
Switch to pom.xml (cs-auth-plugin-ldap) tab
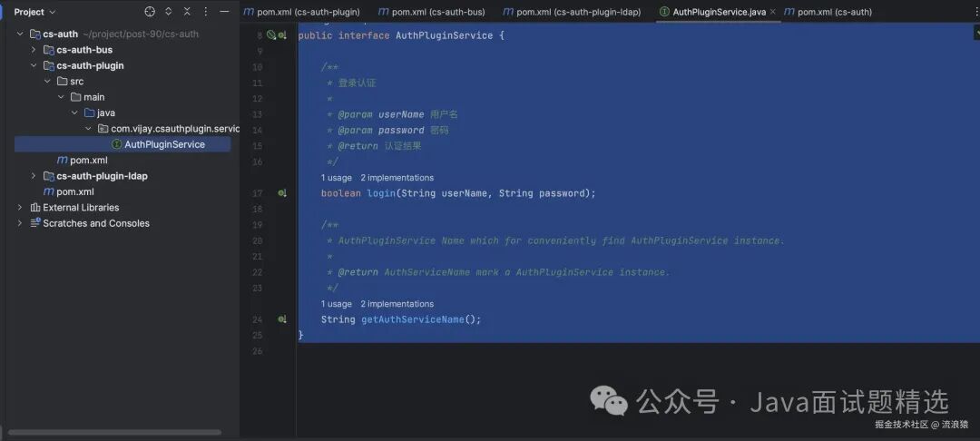point(572,12)
